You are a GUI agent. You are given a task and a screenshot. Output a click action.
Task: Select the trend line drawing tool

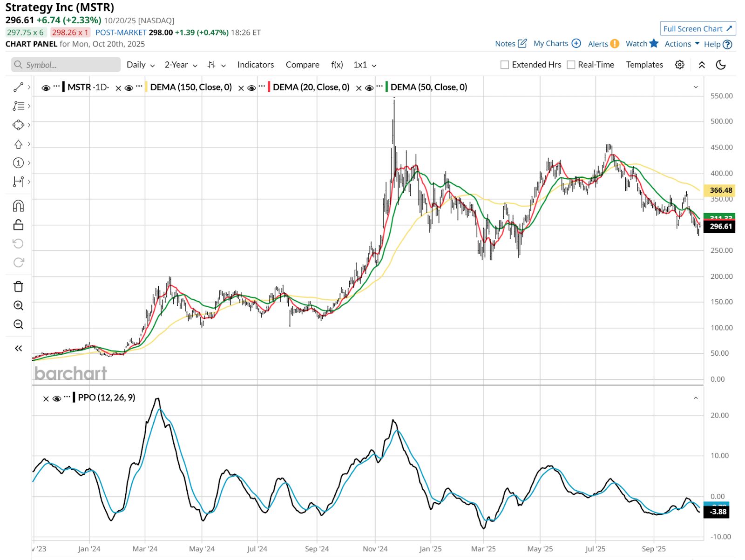point(18,87)
